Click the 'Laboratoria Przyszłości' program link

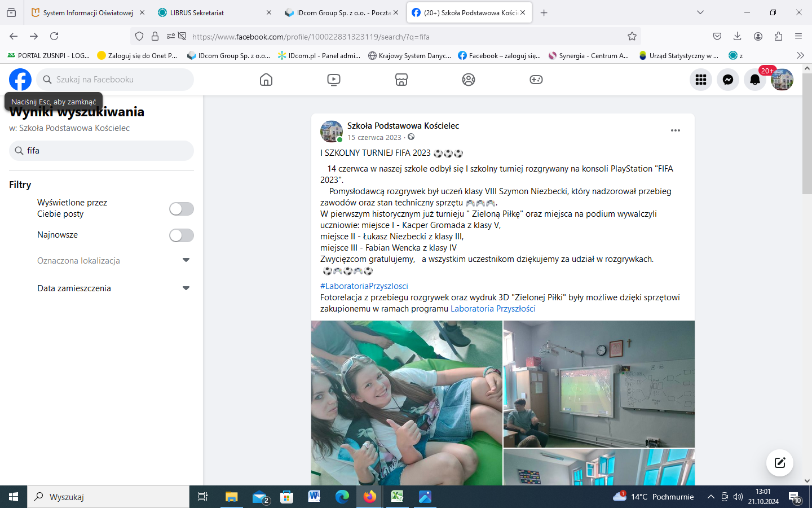493,309
